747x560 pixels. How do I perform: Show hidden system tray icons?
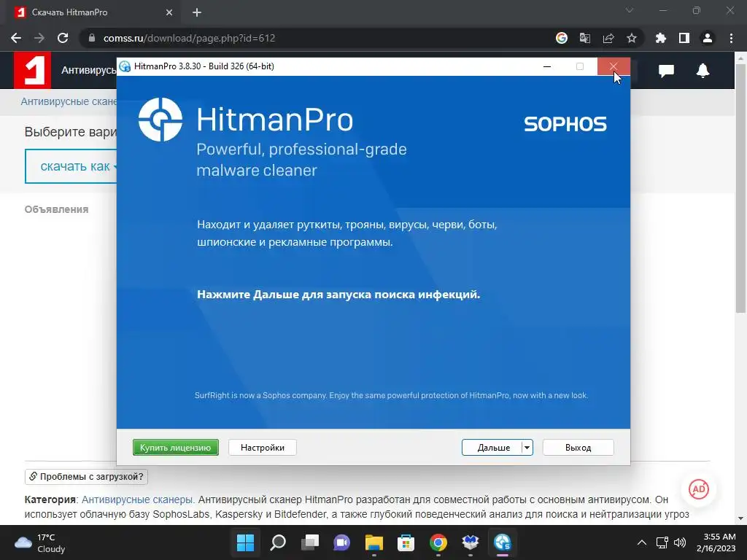pyautogui.click(x=642, y=542)
